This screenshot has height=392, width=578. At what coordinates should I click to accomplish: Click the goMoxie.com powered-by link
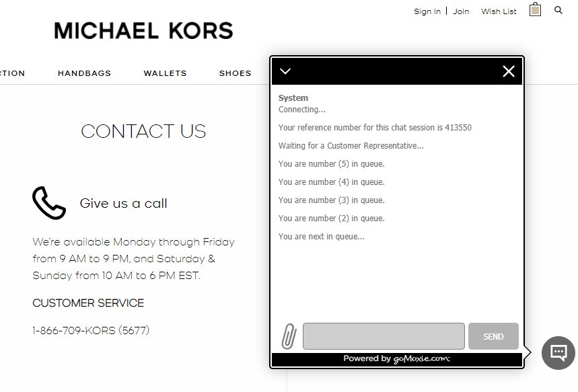422,359
